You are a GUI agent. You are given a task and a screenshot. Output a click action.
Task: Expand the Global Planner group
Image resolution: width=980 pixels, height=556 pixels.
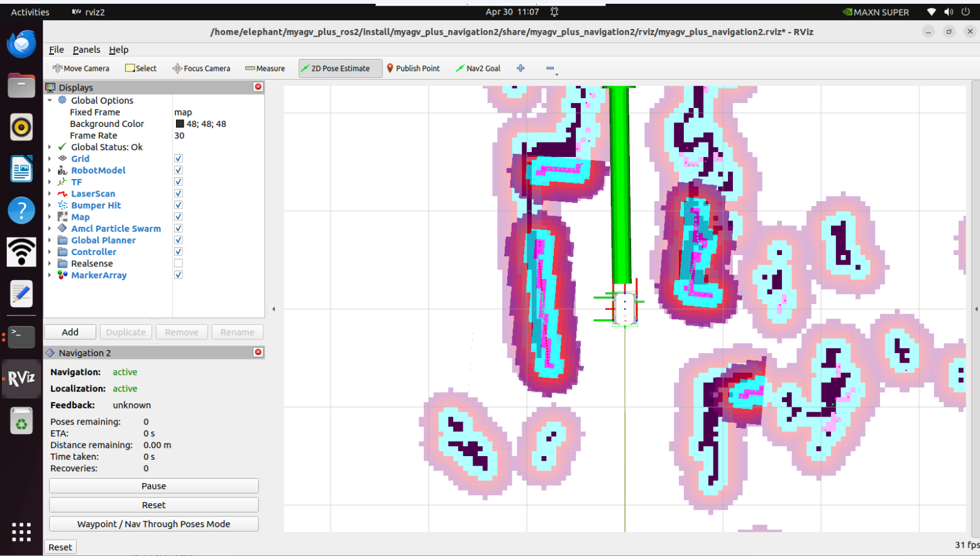(50, 240)
